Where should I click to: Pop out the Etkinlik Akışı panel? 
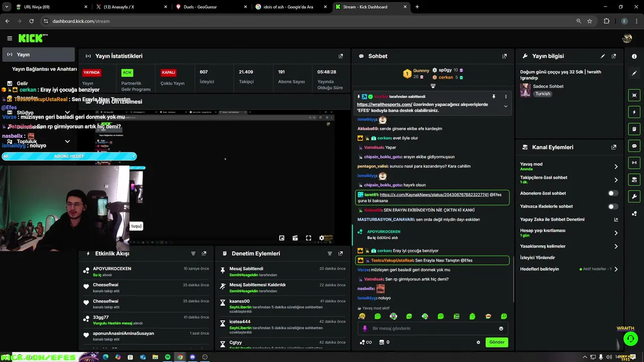click(x=204, y=253)
